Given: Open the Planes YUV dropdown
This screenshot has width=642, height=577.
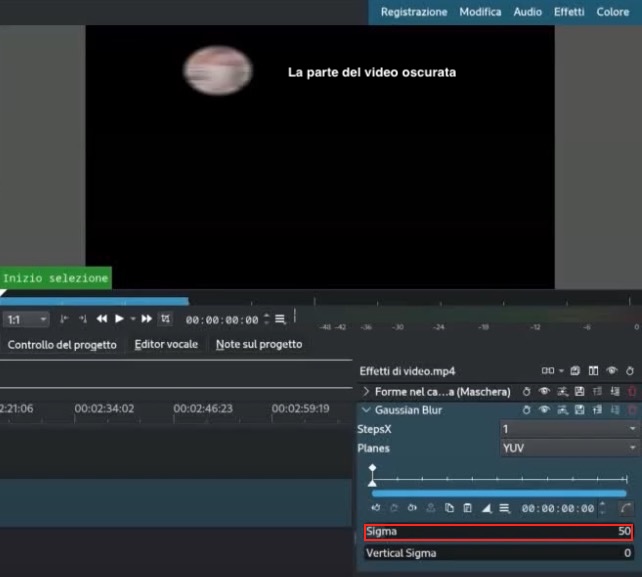Looking at the screenshot, I should (x=569, y=448).
